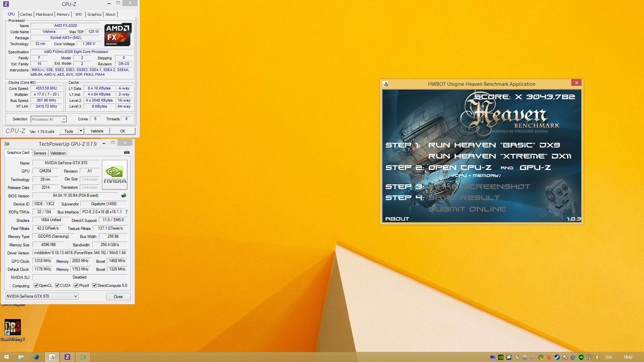Open the Sensors tab in GPU-Z
This screenshot has width=644, height=362.
(x=40, y=153)
